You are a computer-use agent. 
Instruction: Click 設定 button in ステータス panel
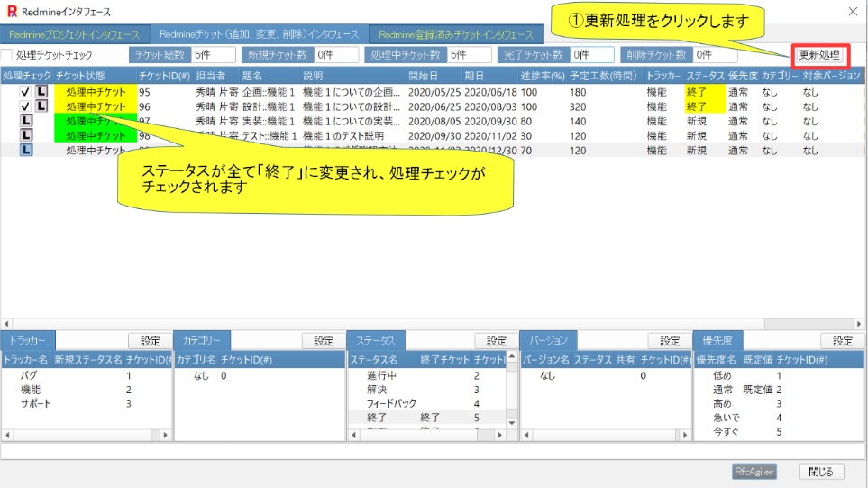(x=496, y=341)
